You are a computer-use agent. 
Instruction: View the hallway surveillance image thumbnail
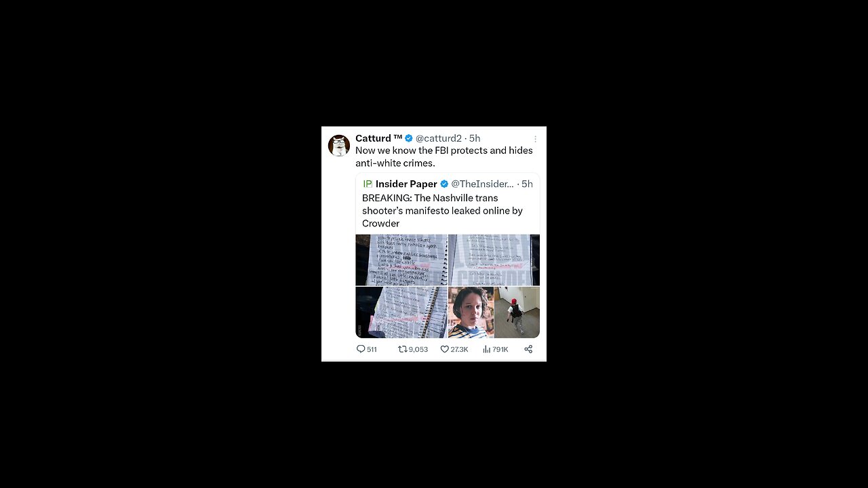click(x=517, y=312)
